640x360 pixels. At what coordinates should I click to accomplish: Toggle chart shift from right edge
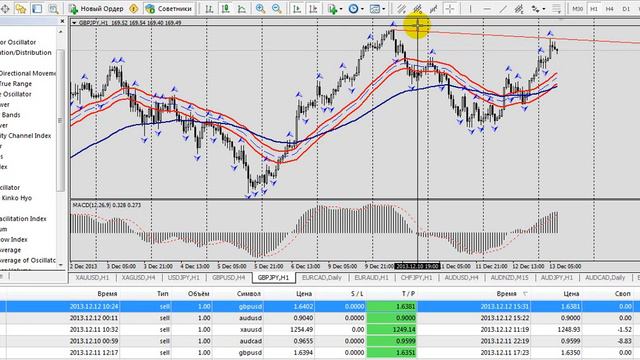point(313,9)
